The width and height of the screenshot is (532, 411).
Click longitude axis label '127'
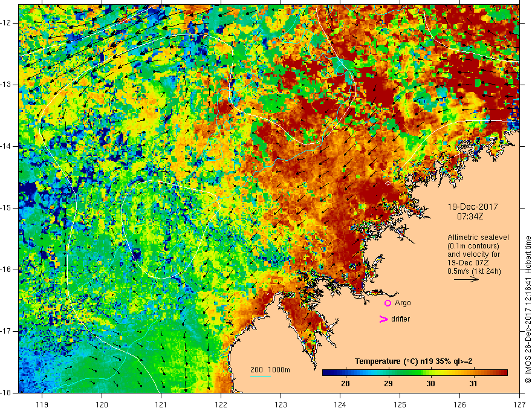coord(519,404)
